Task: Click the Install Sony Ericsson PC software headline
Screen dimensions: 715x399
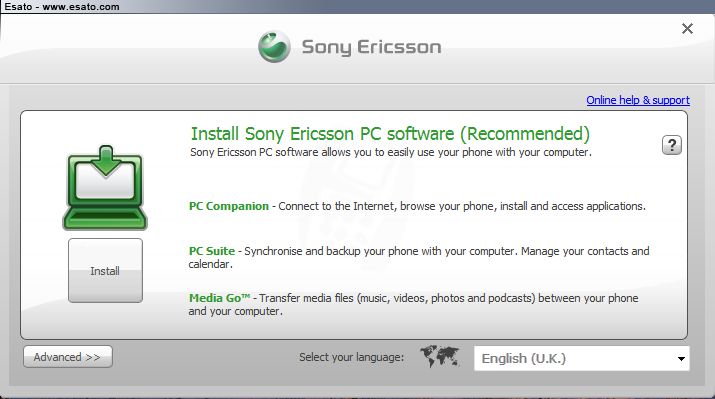Action: pyautogui.click(x=390, y=134)
